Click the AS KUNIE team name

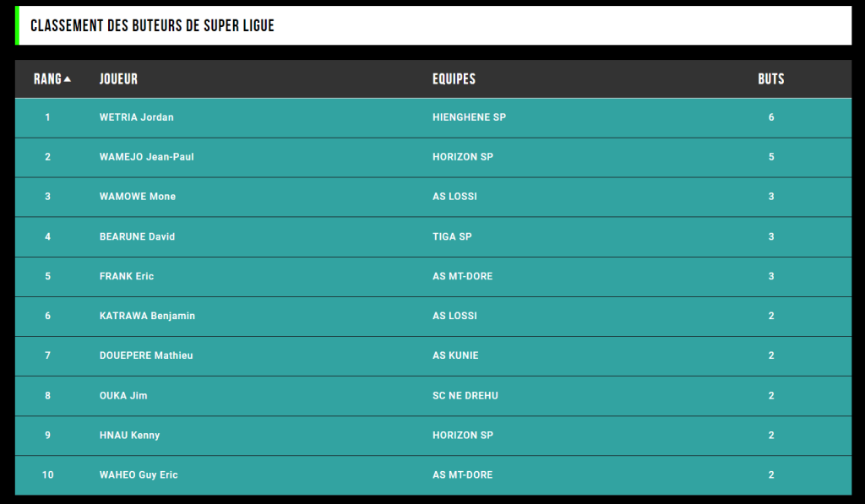455,355
